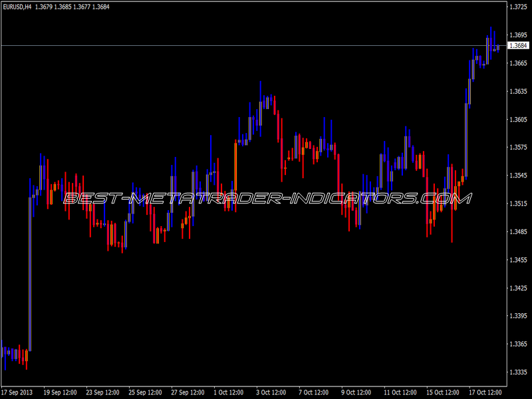The height and width of the screenshot is (399, 532).
Task: Click the 1.3635 price axis label
Action: click(x=519, y=91)
